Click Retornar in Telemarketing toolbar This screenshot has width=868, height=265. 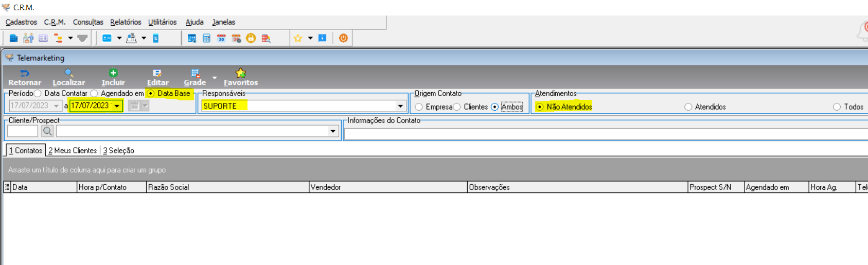(x=25, y=78)
